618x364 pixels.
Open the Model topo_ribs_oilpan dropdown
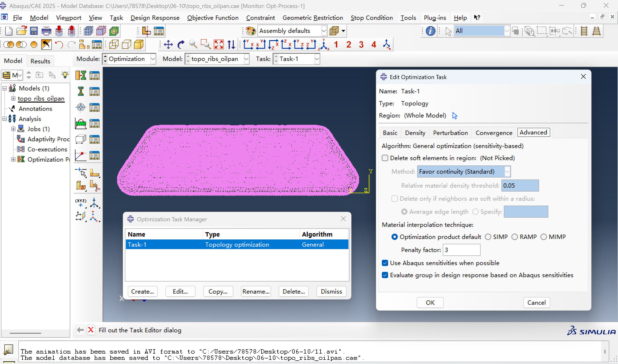246,59
